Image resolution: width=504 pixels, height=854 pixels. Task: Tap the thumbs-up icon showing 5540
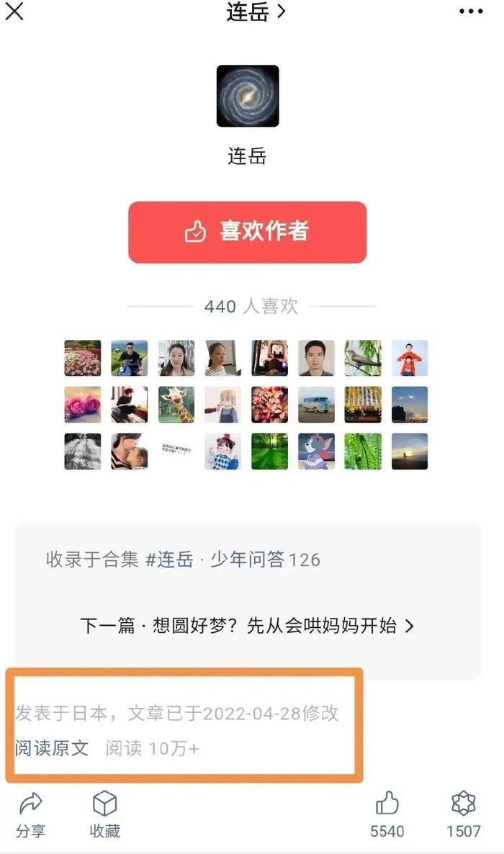[387, 804]
